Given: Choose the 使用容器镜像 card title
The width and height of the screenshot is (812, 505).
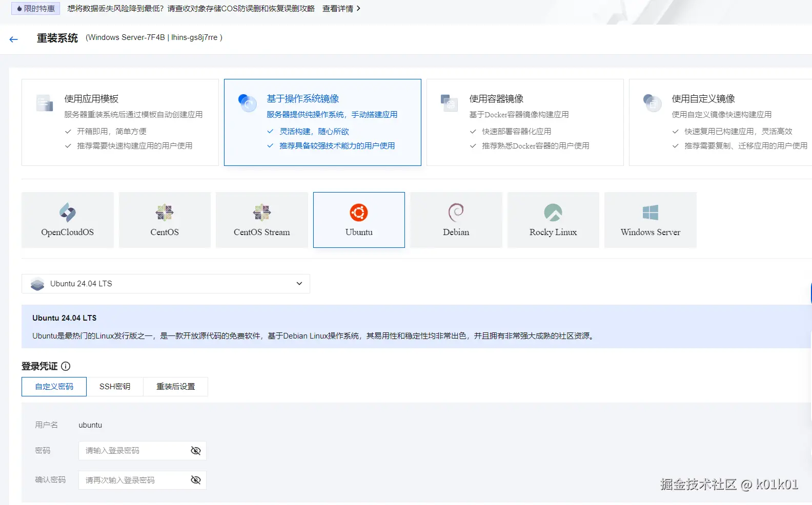Looking at the screenshot, I should click(496, 99).
